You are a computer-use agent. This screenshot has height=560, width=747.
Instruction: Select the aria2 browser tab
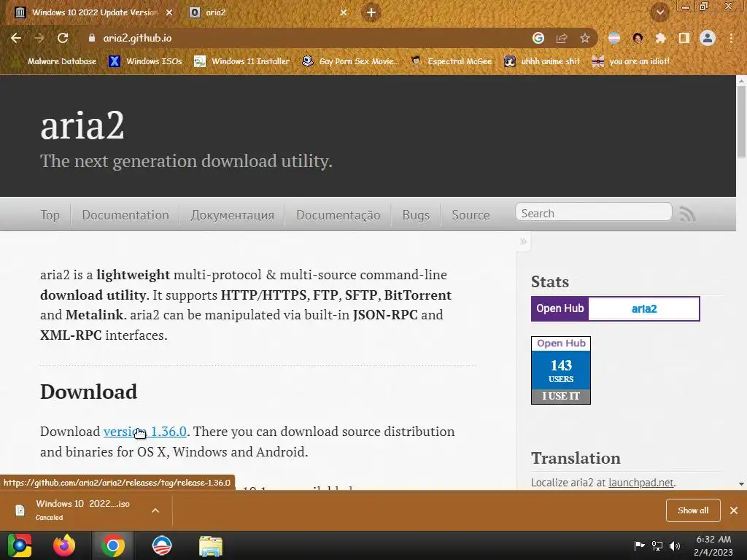[268, 12]
